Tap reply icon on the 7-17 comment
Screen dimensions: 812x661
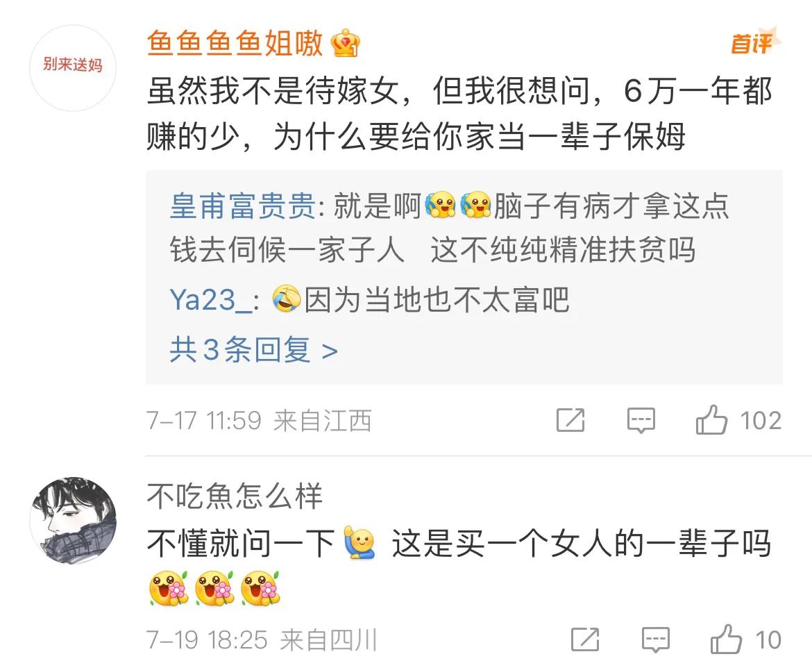click(641, 420)
